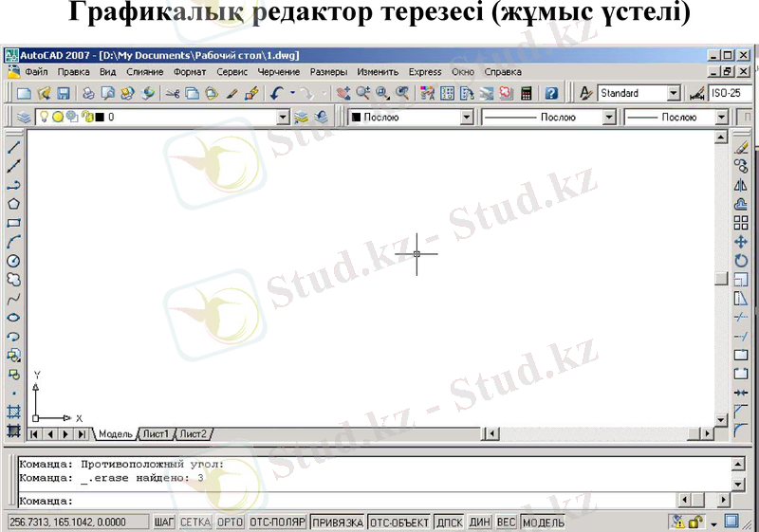Switch to the Лист2 layout tab
The width and height of the screenshot is (759, 532).
click(194, 433)
